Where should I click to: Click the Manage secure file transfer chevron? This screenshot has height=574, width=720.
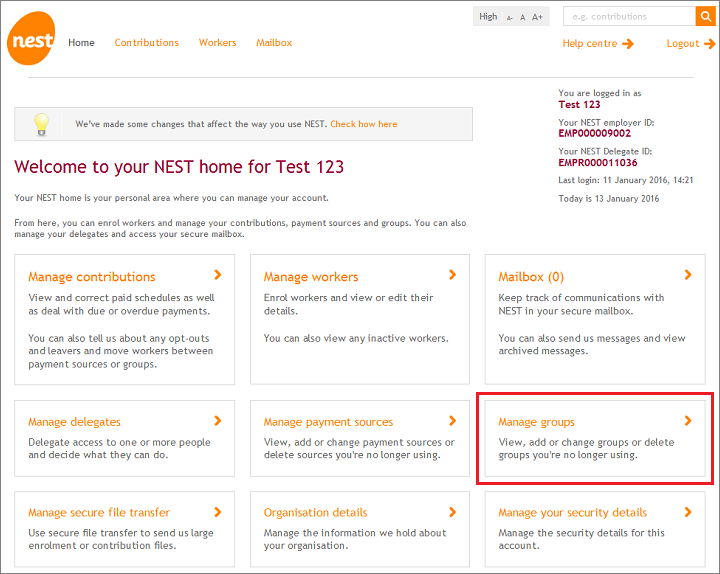coord(218,512)
